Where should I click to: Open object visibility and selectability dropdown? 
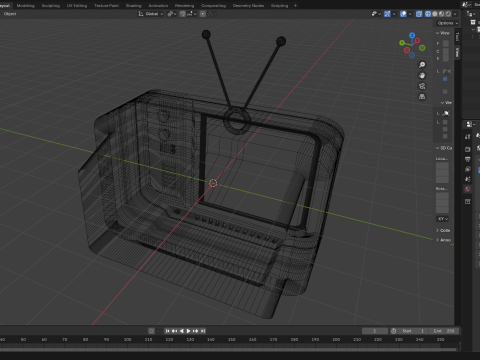[x=376, y=14]
